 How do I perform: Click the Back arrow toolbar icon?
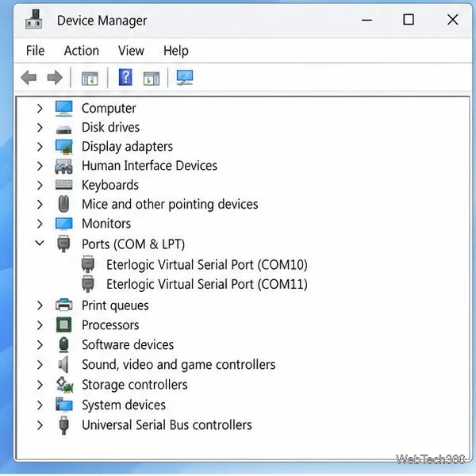coord(29,78)
